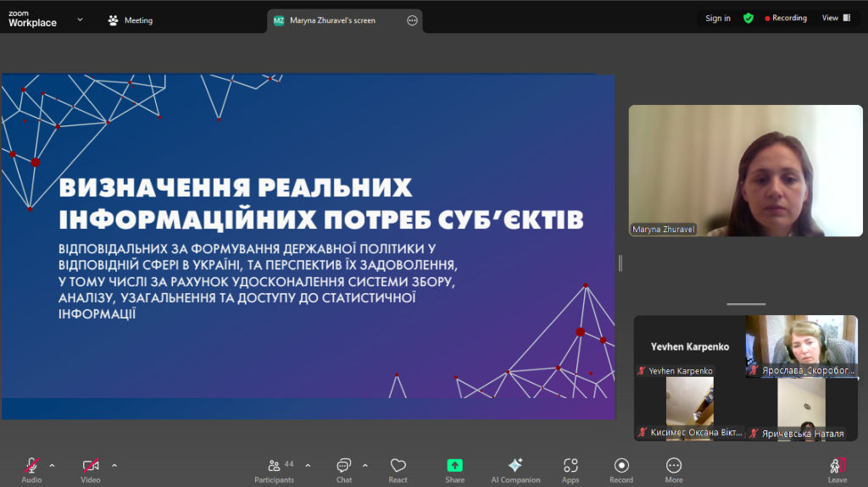Expand the caret next to Chat

coord(365,466)
